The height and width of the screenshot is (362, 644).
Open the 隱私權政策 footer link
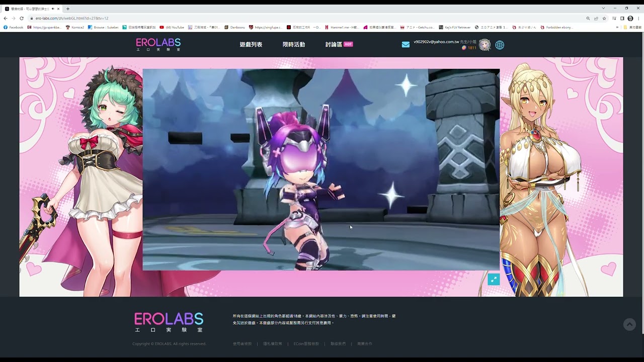273,344
